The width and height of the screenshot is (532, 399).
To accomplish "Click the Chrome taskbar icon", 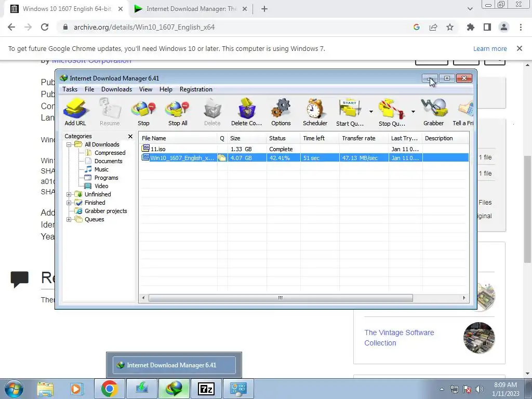I will 109,389.
